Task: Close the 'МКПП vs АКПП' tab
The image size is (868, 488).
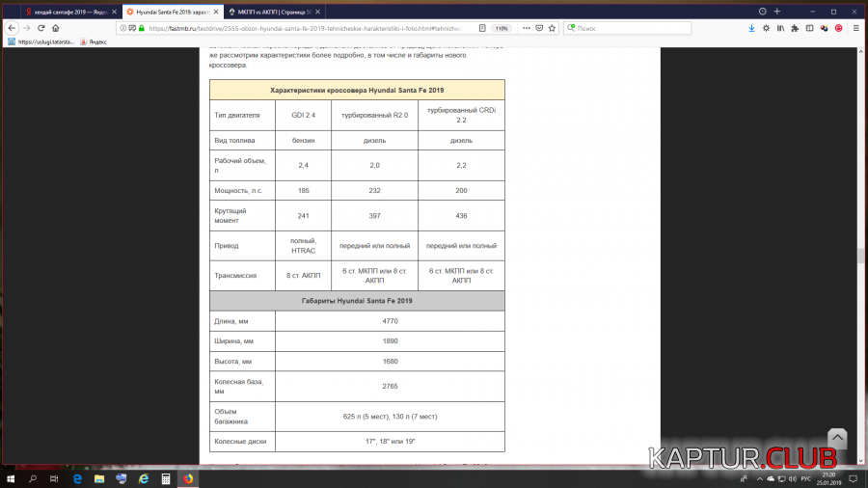Action: [x=317, y=12]
